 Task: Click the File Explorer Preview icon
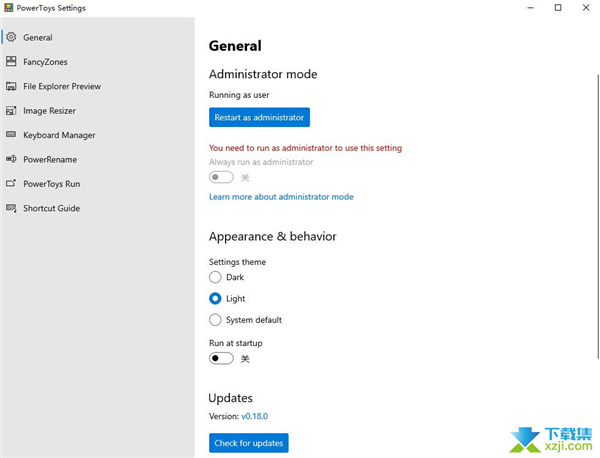11,86
